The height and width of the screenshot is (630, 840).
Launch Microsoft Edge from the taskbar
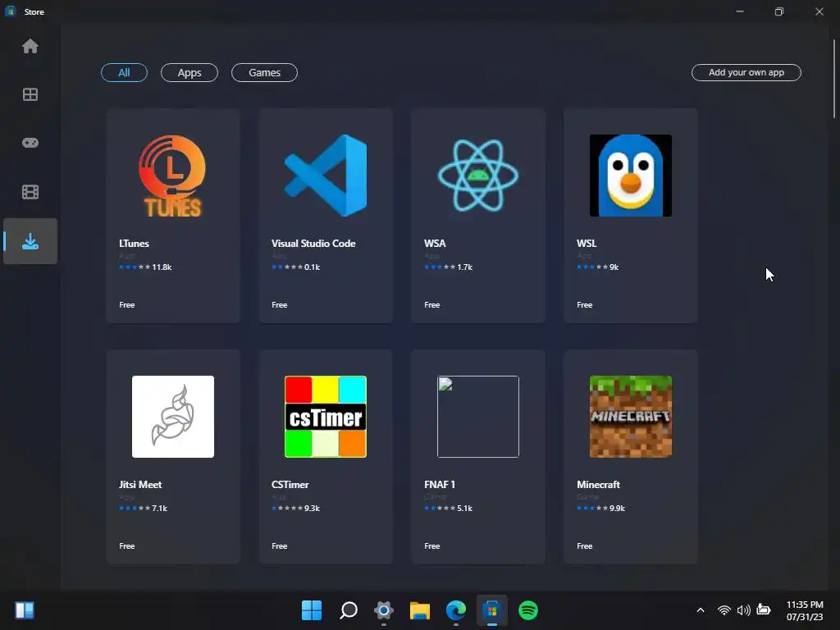point(456,610)
